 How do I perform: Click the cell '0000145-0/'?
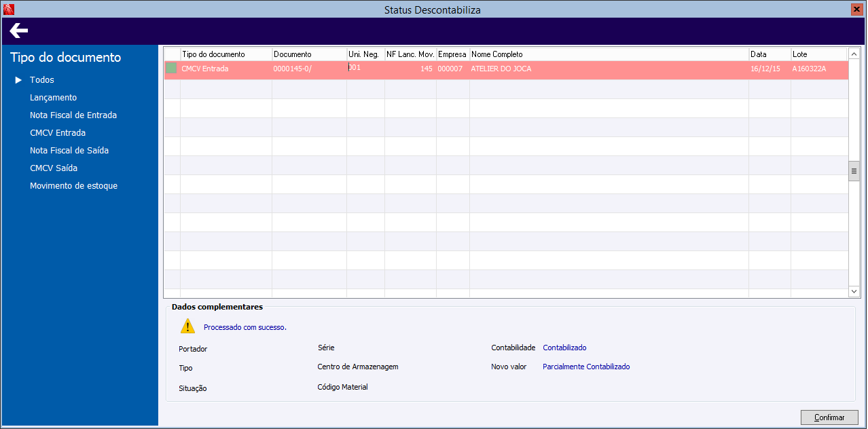point(309,69)
